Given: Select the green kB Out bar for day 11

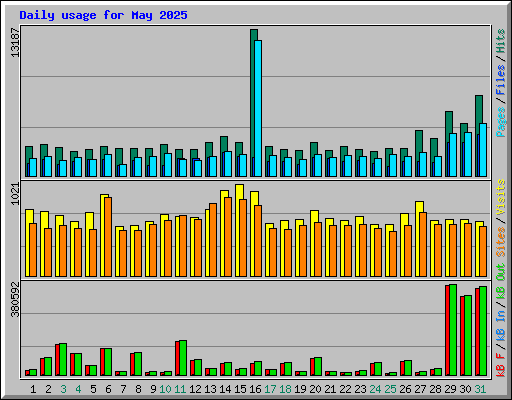Looking at the screenshot, I should pyautogui.click(x=183, y=358).
